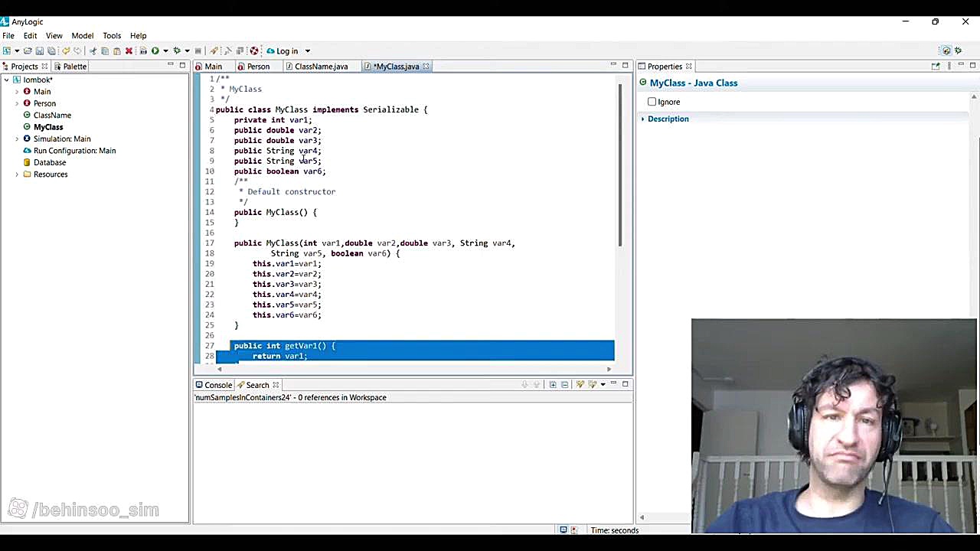Image resolution: width=980 pixels, height=551 pixels.
Task: Expand the Resources folder tree node
Action: [17, 174]
